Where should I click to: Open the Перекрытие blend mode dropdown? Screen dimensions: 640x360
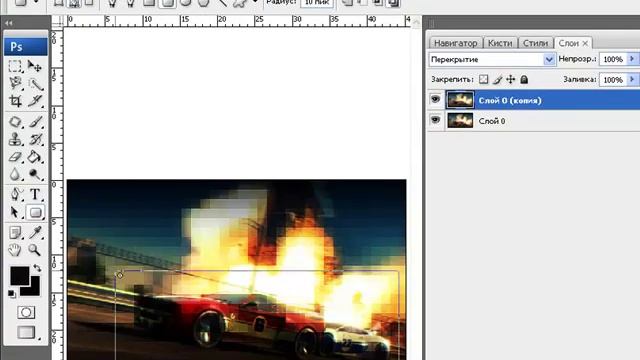coord(492,60)
